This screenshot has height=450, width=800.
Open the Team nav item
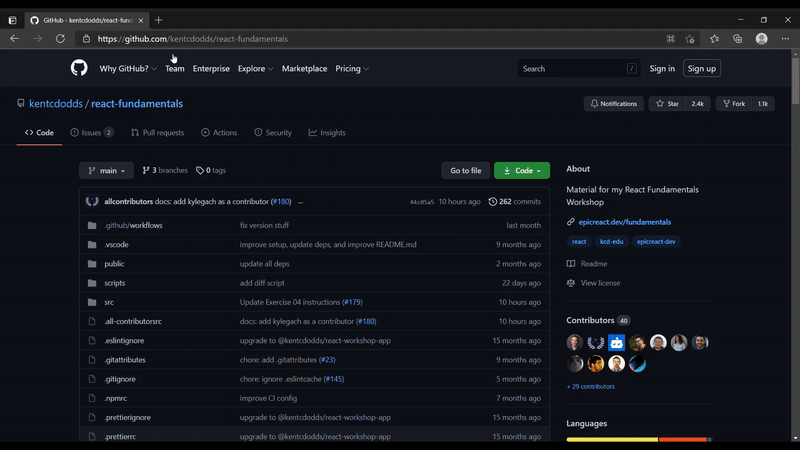pyautogui.click(x=174, y=68)
